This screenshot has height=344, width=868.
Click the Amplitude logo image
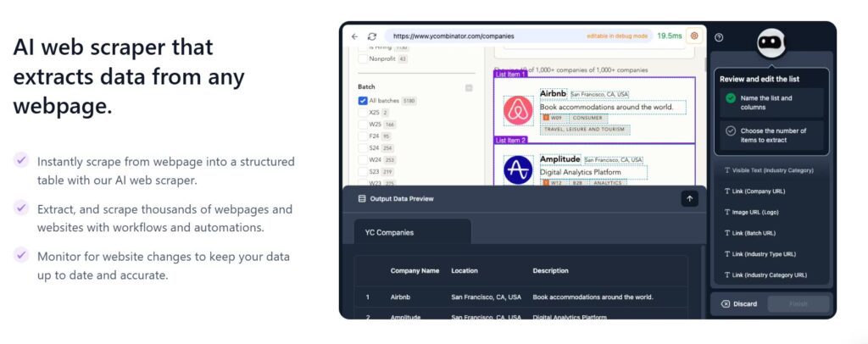[518, 170]
